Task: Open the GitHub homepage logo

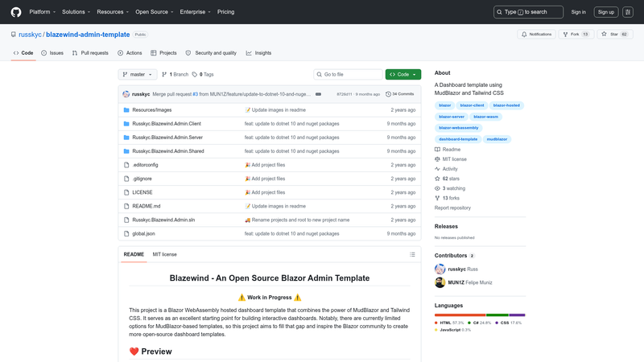Action: tap(16, 12)
